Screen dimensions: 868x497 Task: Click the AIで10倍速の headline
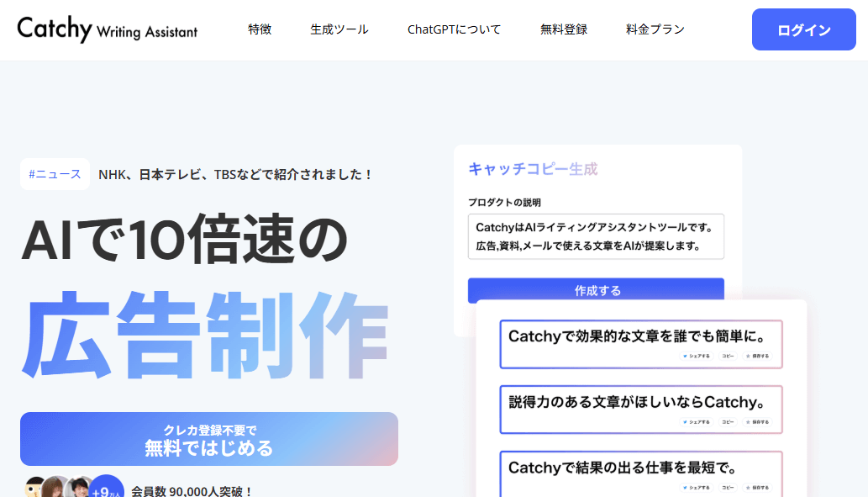(184, 240)
